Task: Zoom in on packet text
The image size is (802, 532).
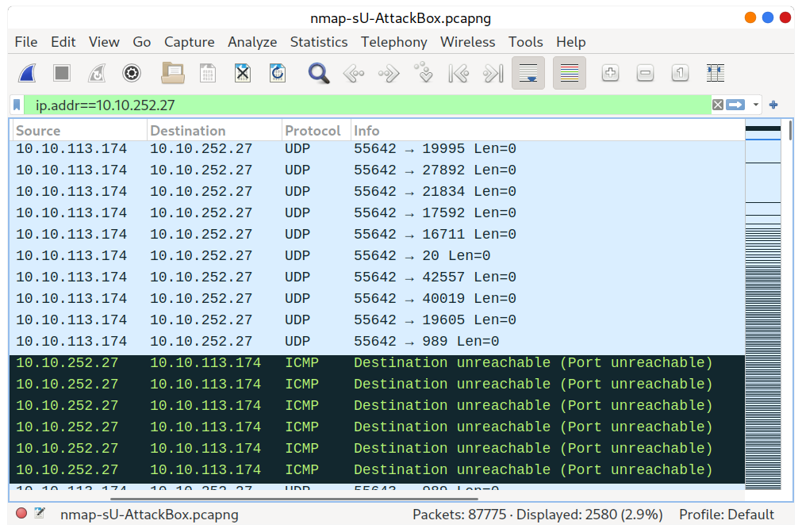Action: tap(610, 73)
